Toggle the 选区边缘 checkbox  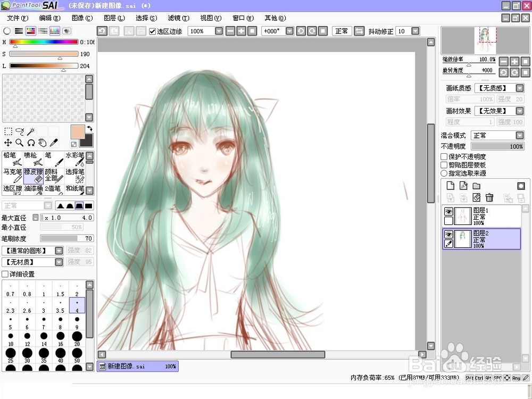152,31
